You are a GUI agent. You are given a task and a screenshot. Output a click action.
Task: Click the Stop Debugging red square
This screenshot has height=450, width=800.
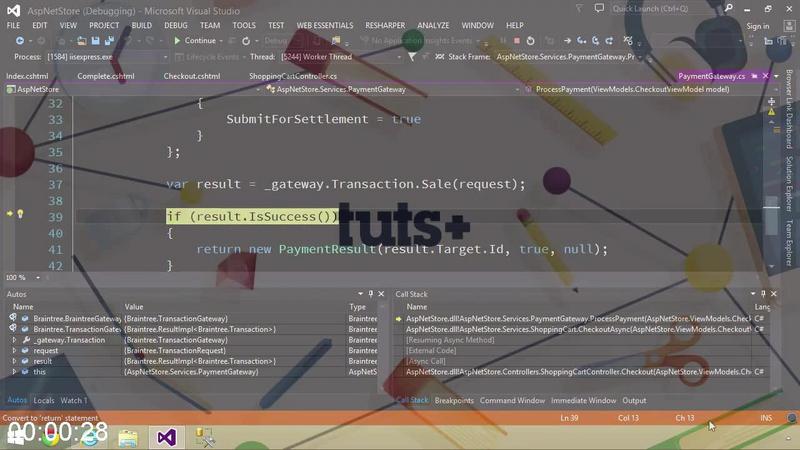(x=517, y=41)
